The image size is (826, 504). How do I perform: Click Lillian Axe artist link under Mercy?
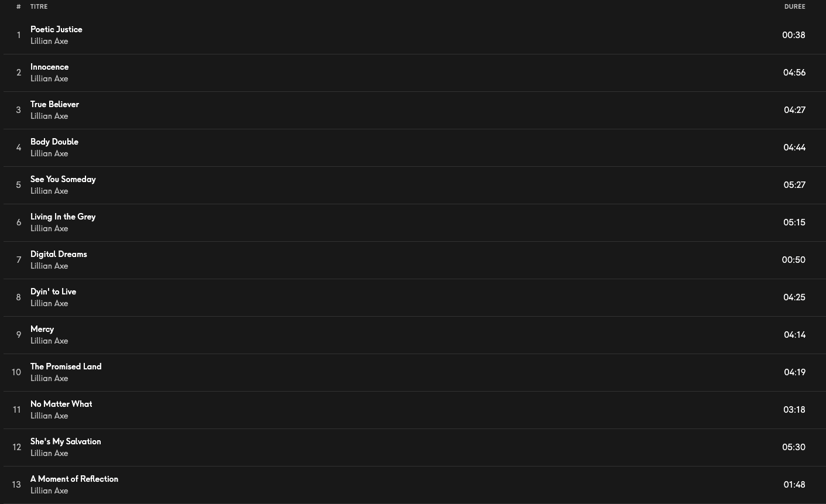click(49, 341)
